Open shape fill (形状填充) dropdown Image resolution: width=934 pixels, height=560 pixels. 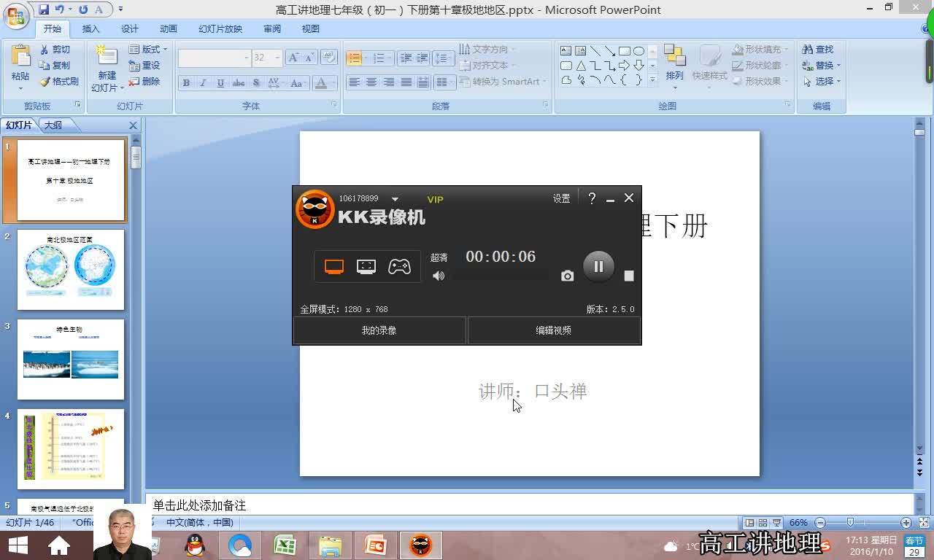coord(760,50)
